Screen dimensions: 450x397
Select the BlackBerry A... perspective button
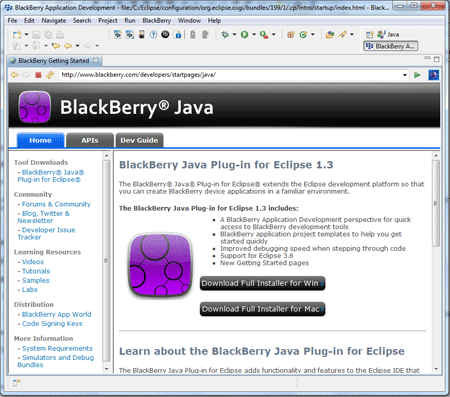click(391, 46)
